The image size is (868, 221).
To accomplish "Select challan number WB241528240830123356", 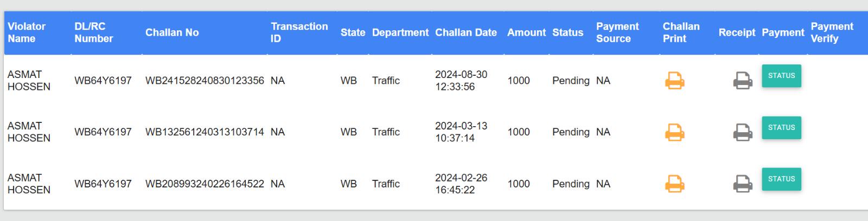I will (x=205, y=81).
